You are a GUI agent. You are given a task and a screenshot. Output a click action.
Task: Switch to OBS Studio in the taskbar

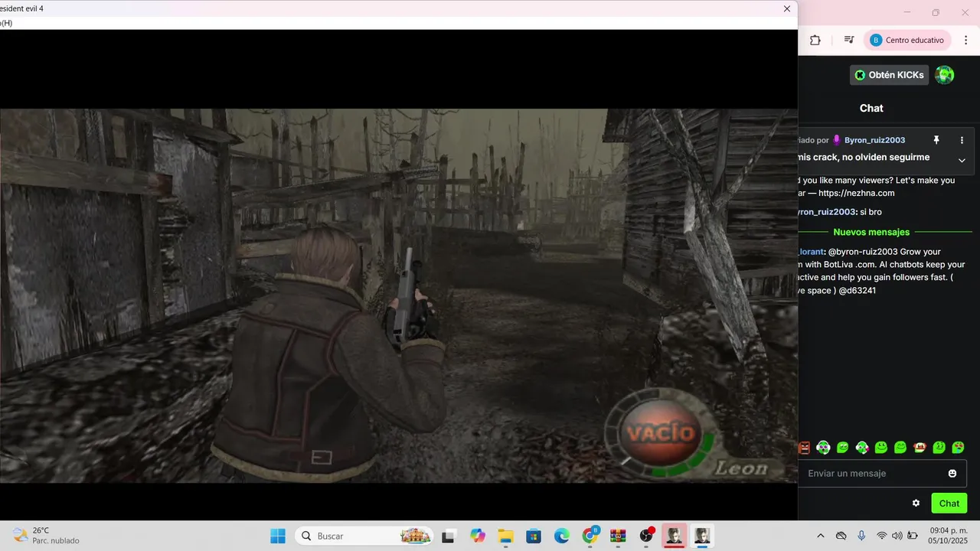pos(646,536)
